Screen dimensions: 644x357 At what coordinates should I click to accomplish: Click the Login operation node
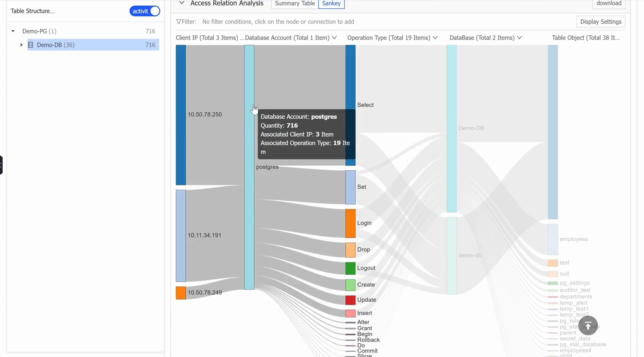click(x=351, y=224)
